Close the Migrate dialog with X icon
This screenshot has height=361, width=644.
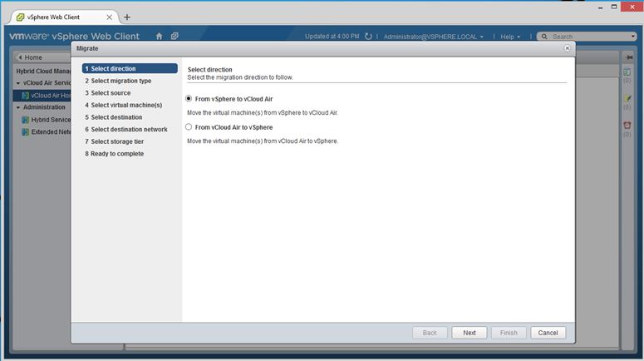[568, 48]
